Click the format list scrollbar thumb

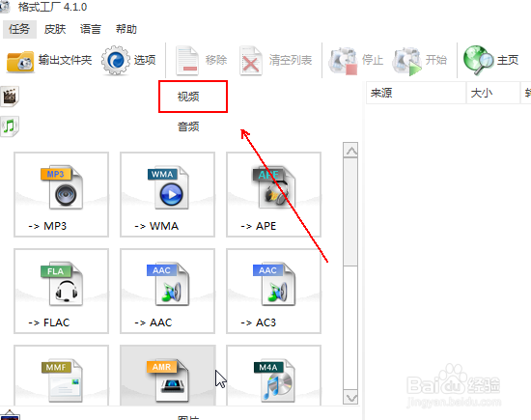[350, 212]
